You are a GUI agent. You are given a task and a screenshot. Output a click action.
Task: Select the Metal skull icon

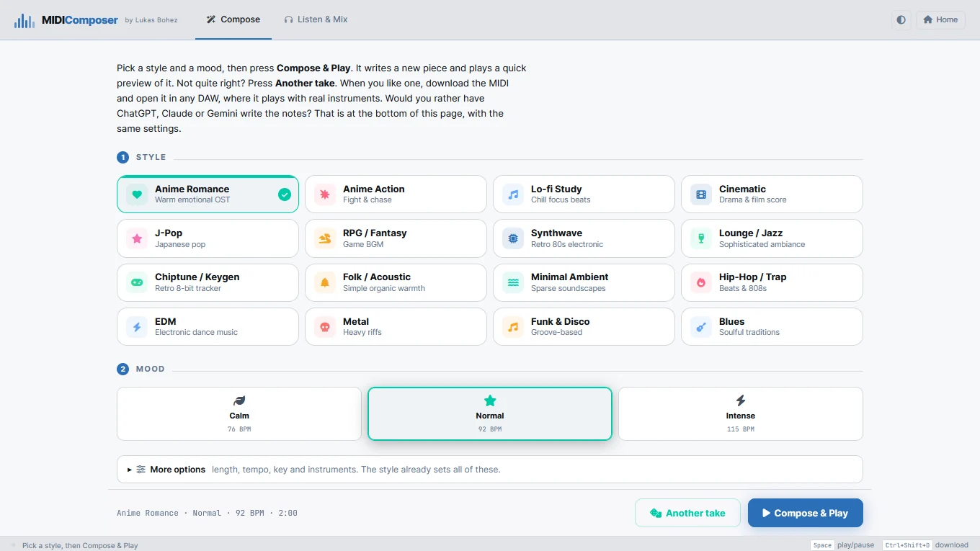(325, 327)
